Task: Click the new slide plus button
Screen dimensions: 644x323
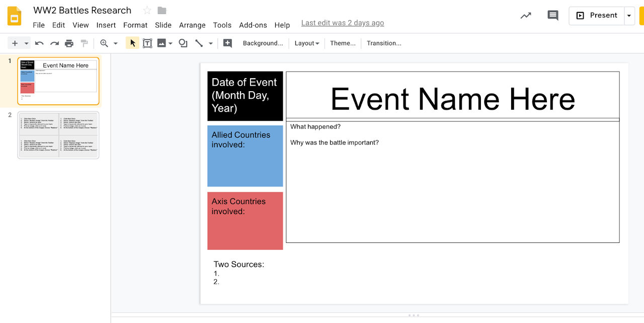Action: click(x=15, y=43)
